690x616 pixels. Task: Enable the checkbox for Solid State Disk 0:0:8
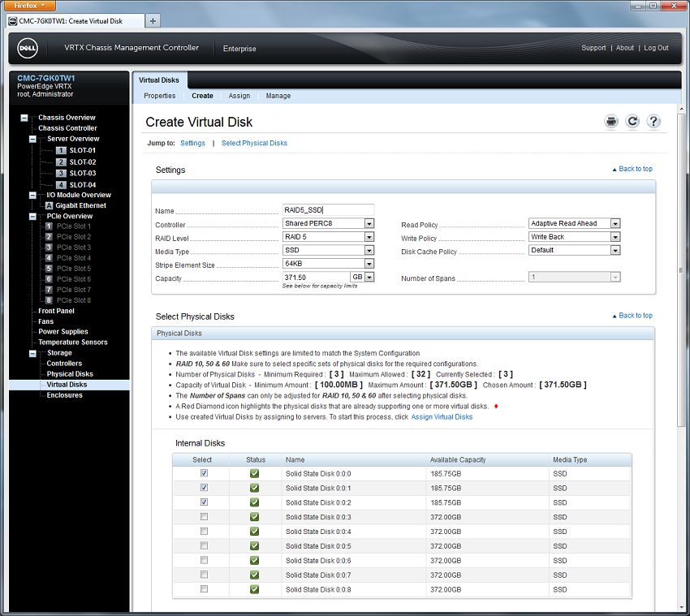pos(204,589)
